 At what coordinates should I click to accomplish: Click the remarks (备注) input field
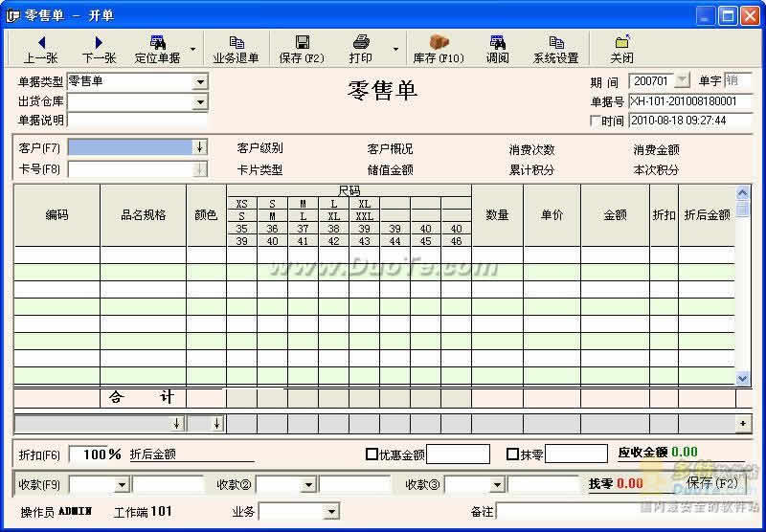point(622,512)
